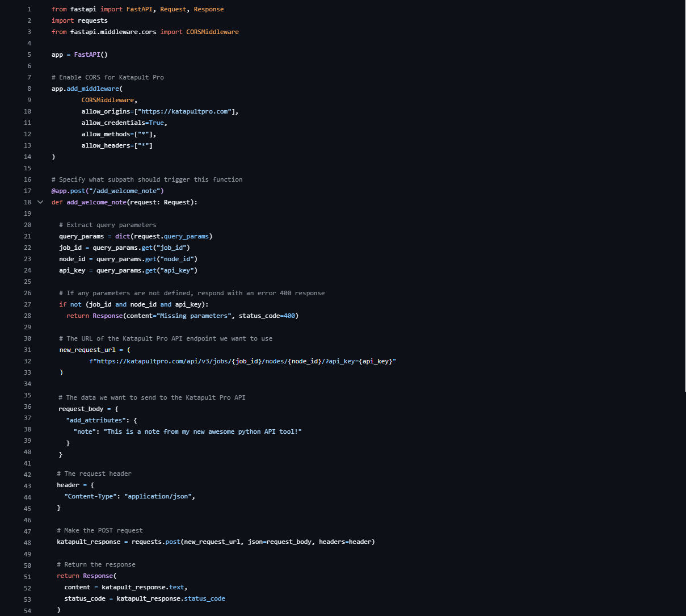Click line number 1 in the gutter
This screenshot has width=686, height=616.
click(29, 9)
